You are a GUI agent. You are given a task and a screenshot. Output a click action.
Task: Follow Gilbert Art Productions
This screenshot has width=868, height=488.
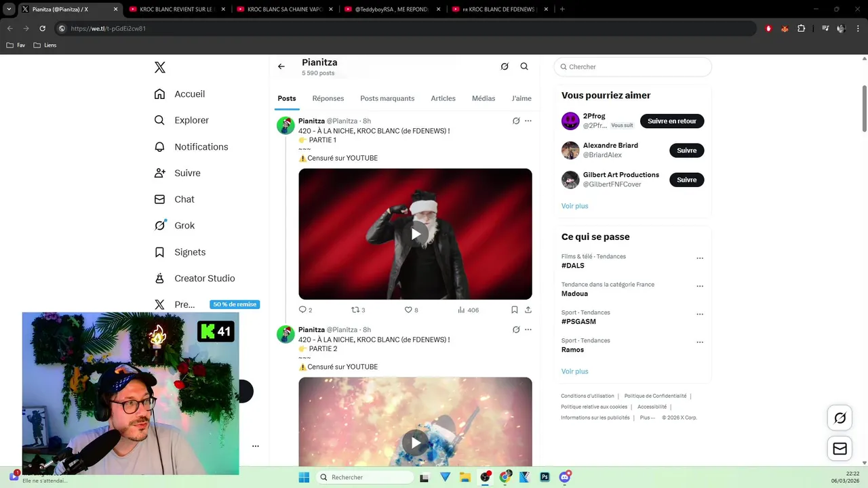tap(687, 180)
